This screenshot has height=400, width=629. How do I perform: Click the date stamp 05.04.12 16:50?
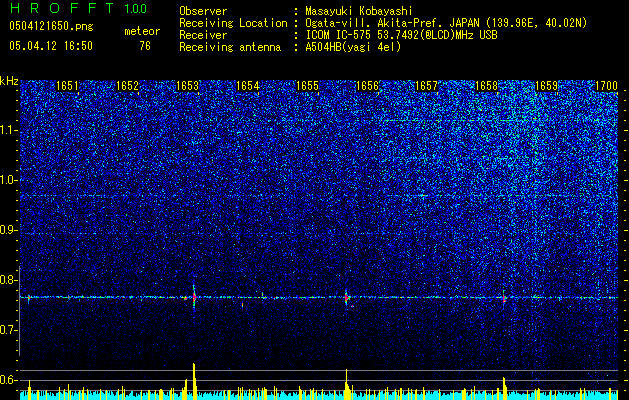coord(51,46)
